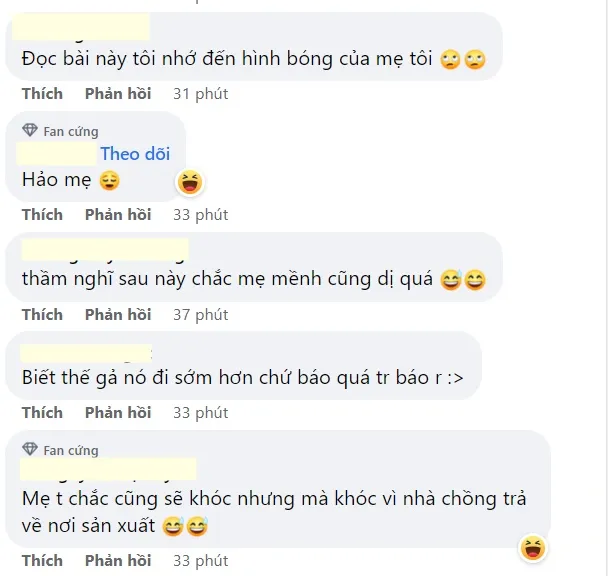The width and height of the screenshot is (608, 576).
Task: Open the "31 phút" timestamp of first comment
Action: 200,93
